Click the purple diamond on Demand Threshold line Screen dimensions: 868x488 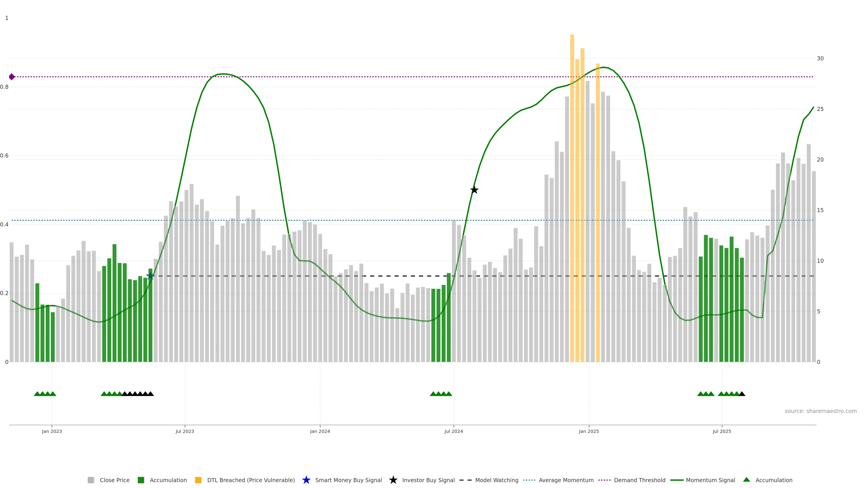point(12,77)
